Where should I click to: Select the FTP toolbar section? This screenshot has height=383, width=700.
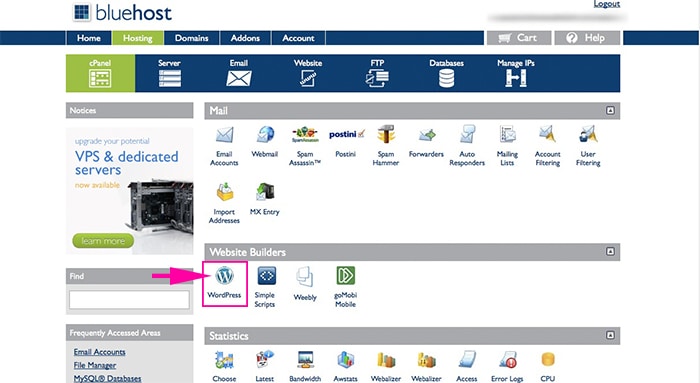tap(377, 73)
